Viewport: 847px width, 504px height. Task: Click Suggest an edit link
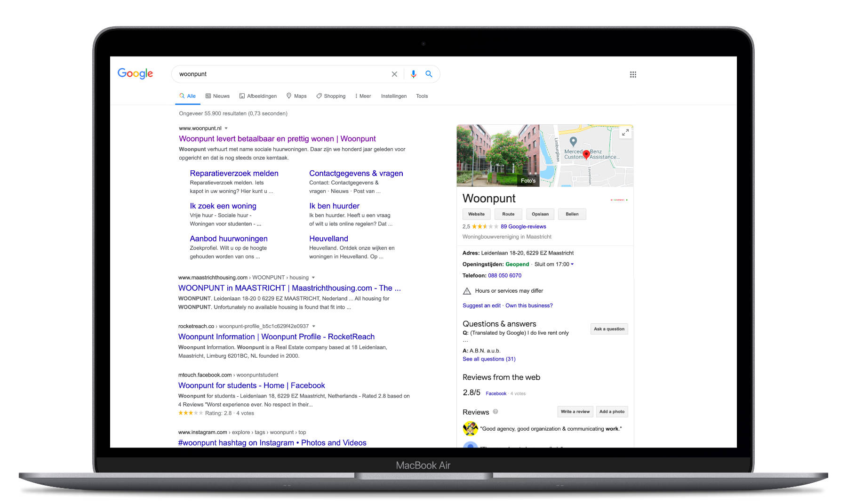[x=481, y=305]
